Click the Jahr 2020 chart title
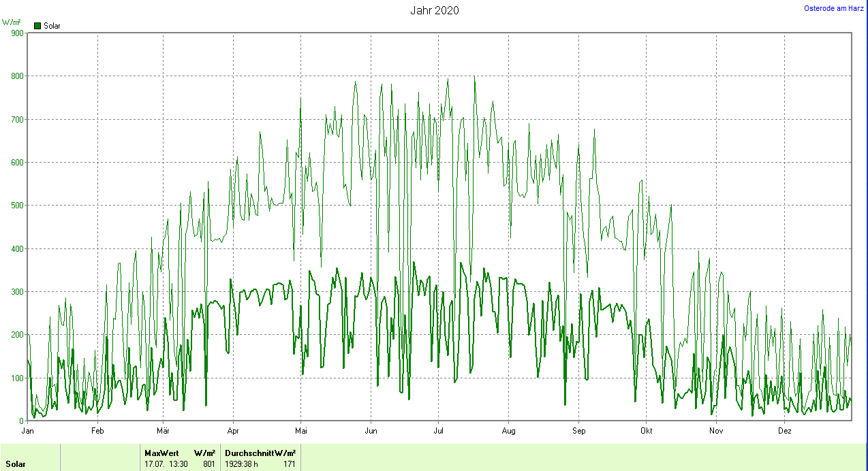Image resolution: width=868 pixels, height=471 pixels. (434, 10)
